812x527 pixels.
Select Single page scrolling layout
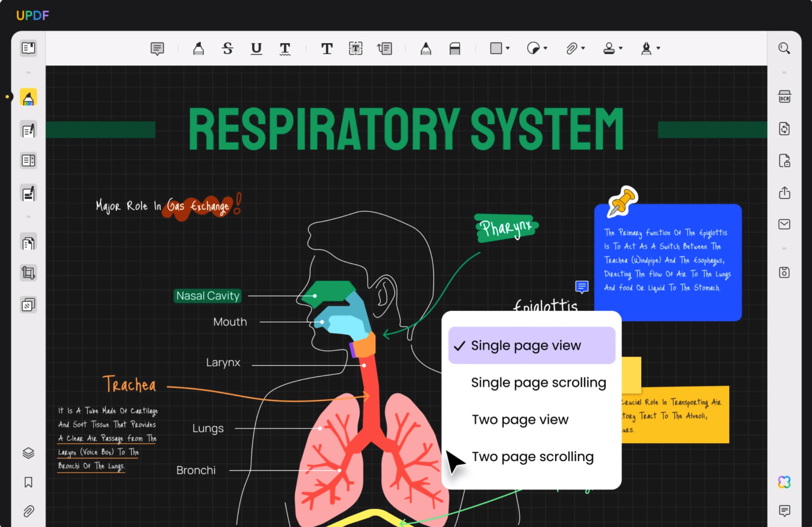pos(537,382)
